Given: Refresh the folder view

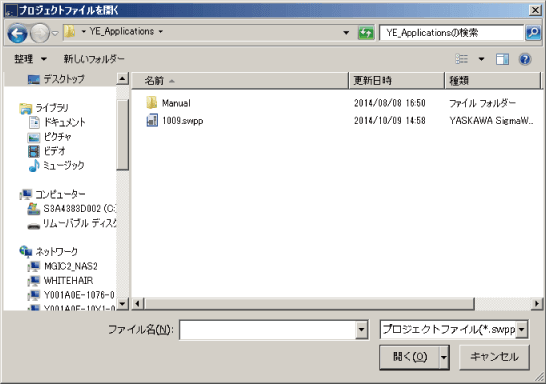Looking at the screenshot, I should (x=366, y=33).
